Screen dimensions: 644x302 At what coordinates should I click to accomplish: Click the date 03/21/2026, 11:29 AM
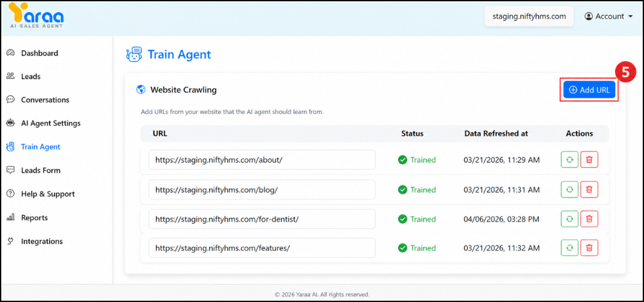pos(502,160)
